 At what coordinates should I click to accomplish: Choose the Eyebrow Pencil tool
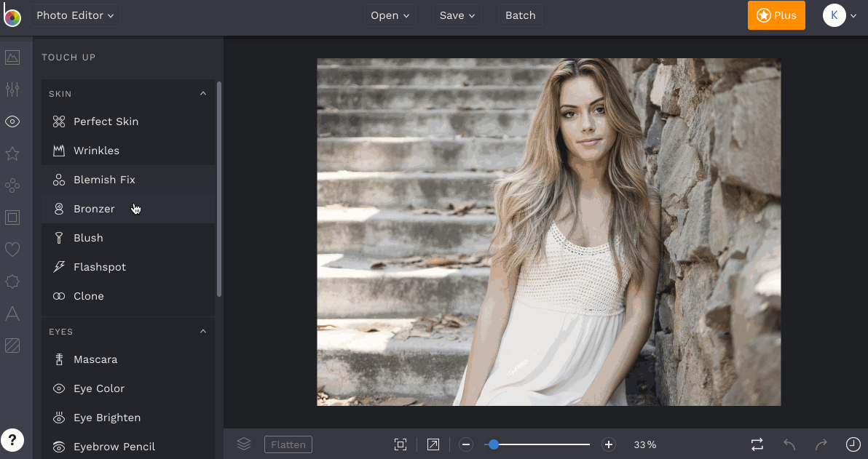pos(128,447)
